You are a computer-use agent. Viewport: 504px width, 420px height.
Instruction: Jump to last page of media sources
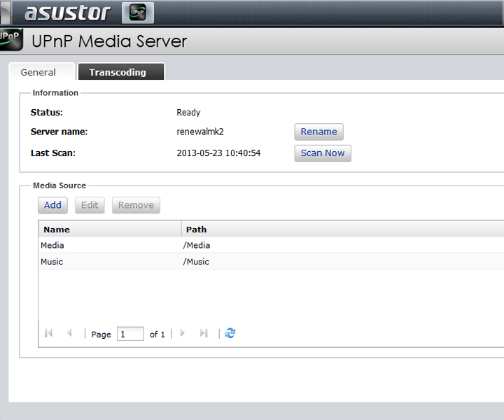click(x=204, y=333)
